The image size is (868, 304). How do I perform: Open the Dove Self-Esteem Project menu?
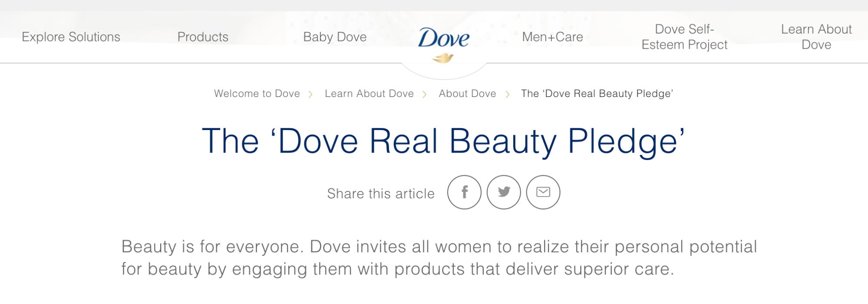(684, 37)
